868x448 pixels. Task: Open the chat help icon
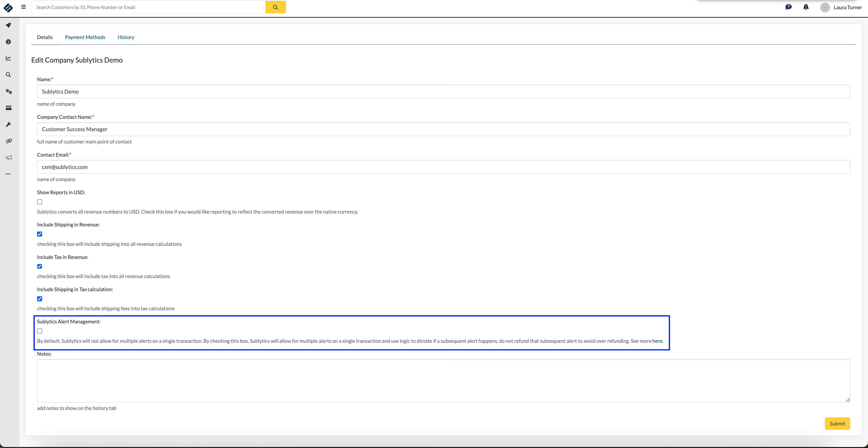[x=788, y=7]
